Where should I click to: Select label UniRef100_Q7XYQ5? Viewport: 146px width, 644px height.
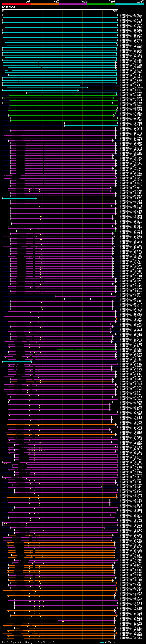point(131,95)
